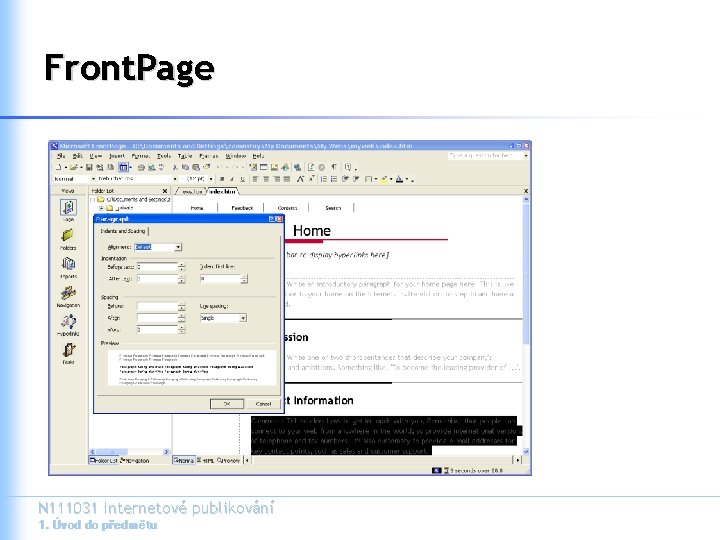
Task: Click the Folder List horizontal scrollbar
Action: (129, 452)
